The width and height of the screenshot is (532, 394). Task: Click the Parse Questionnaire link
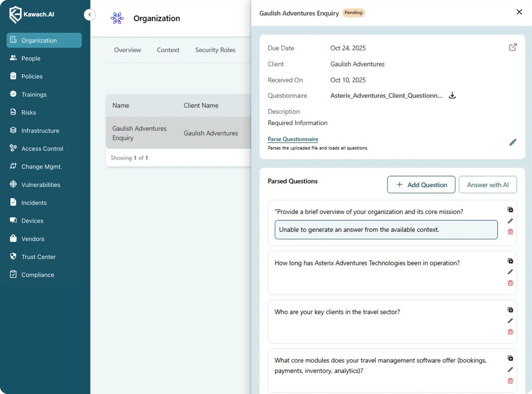click(x=293, y=139)
